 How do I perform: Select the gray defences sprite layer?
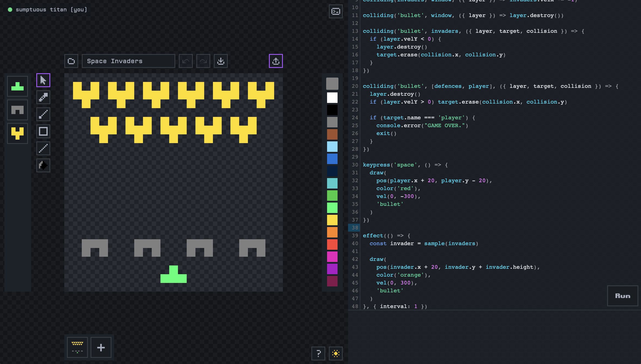pyautogui.click(x=17, y=110)
